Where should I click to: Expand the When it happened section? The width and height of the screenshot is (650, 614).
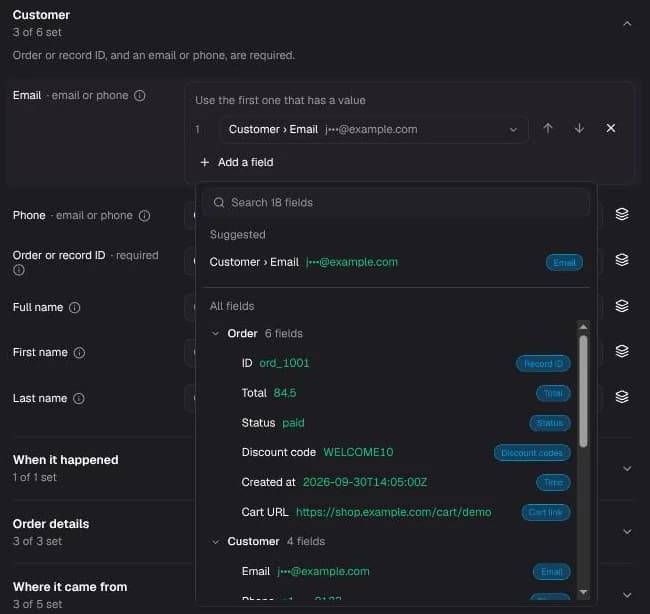click(627, 468)
